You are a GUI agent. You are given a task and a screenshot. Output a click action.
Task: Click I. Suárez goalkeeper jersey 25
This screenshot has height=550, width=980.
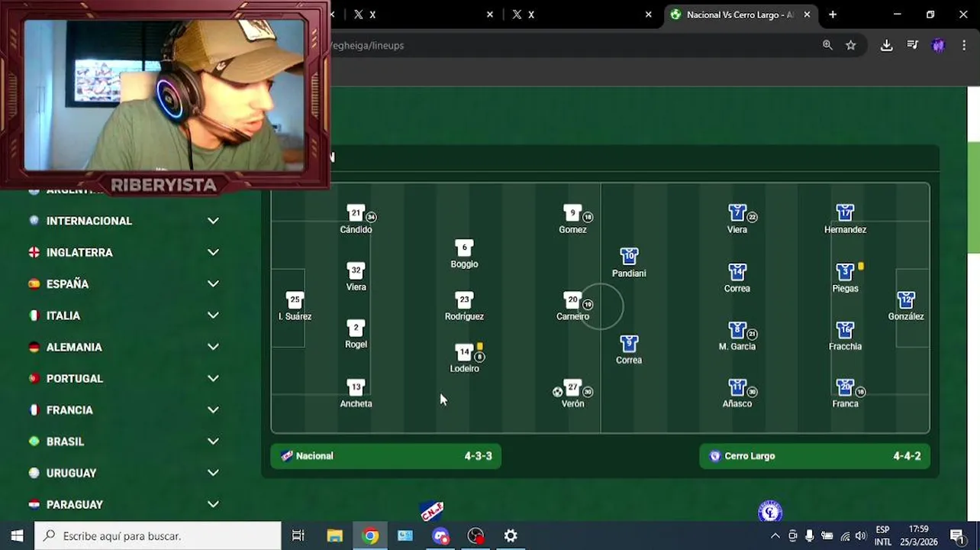pyautogui.click(x=295, y=300)
